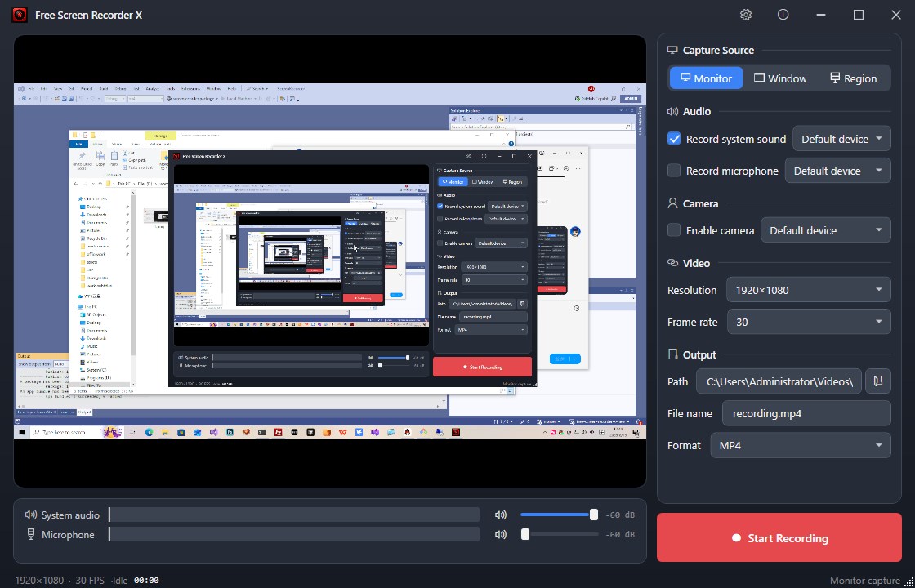Mute Microphone with the speaker icon beside its slider

[501, 534]
